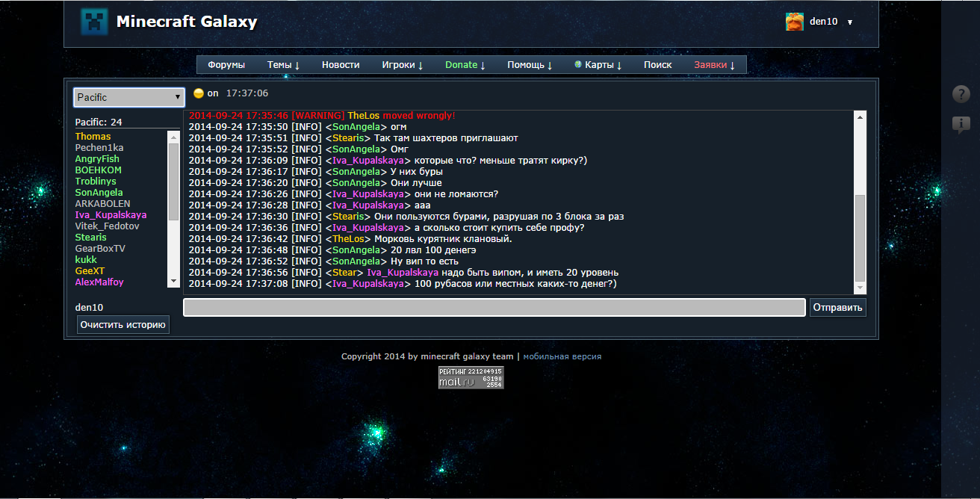Select player kukk in the list

tap(86, 260)
